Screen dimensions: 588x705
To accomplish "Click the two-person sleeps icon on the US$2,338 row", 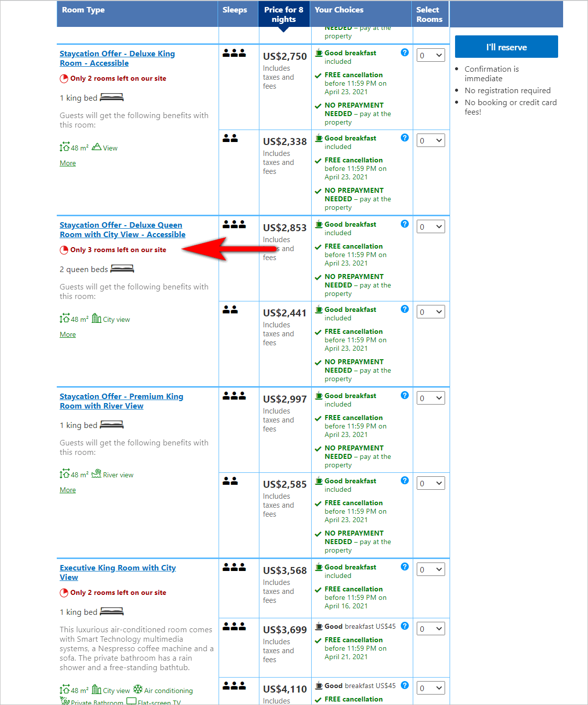I will pyautogui.click(x=232, y=138).
